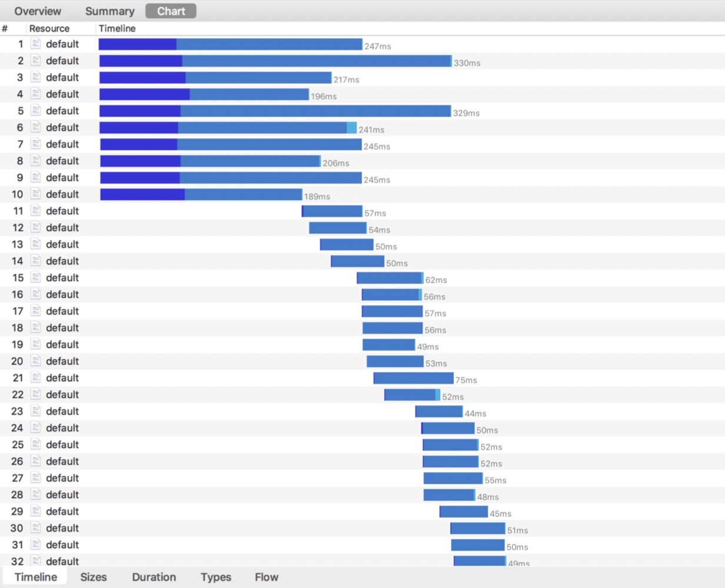Viewport: 725px width, 588px height.
Task: Select the resource icon for request 24
Action: pyautogui.click(x=36, y=427)
